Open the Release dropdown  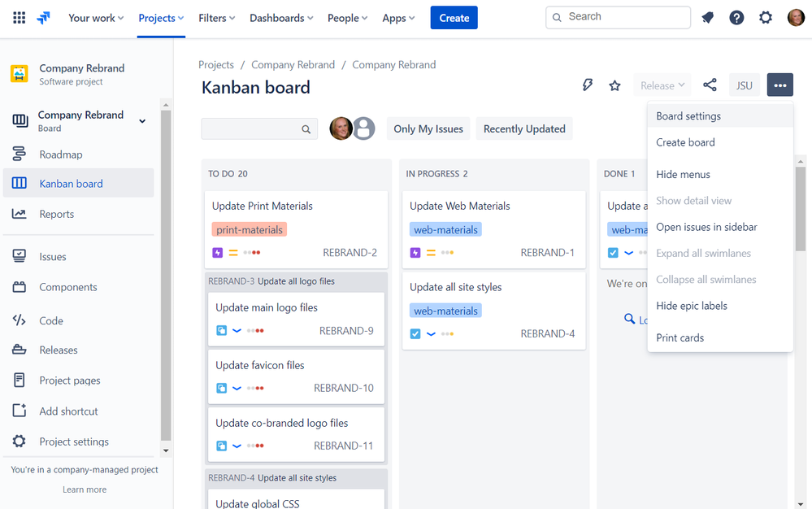pyautogui.click(x=662, y=85)
